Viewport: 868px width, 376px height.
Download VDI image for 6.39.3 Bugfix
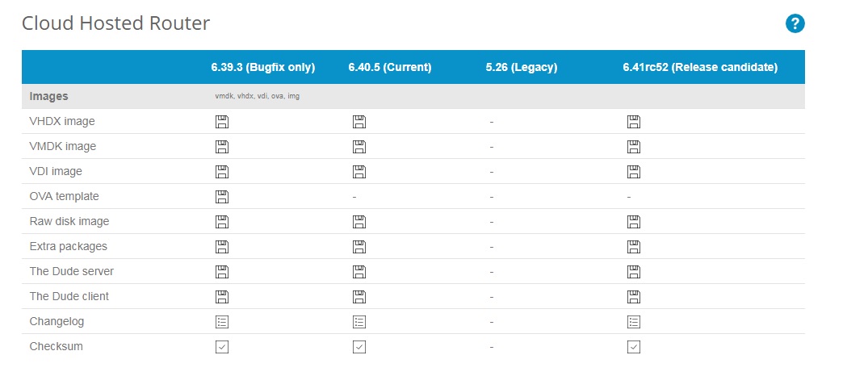click(x=221, y=171)
